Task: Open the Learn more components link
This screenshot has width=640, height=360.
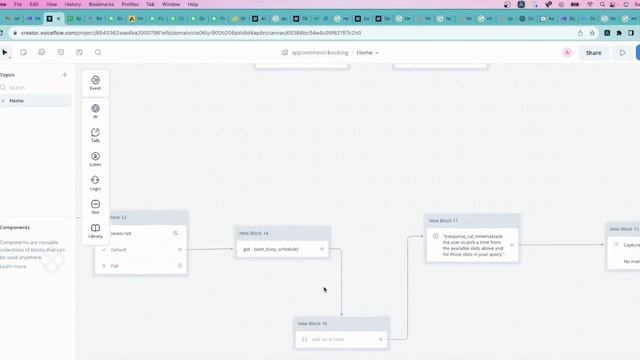Action: (13, 266)
